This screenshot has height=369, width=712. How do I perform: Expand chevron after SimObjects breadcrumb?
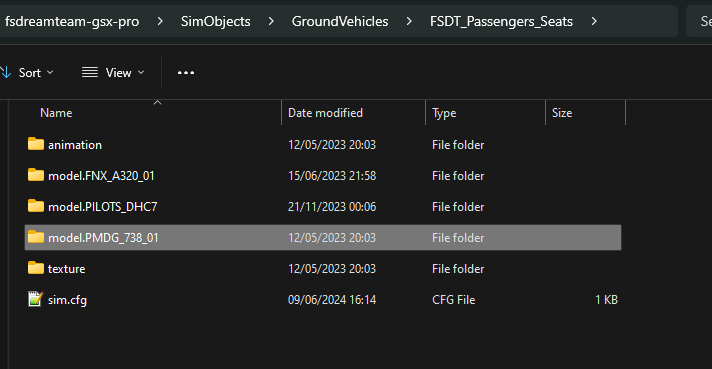coord(271,21)
